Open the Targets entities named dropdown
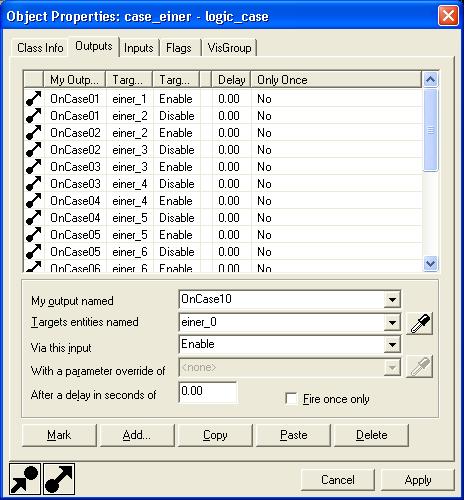Screen dimensions: 465x500 392,322
